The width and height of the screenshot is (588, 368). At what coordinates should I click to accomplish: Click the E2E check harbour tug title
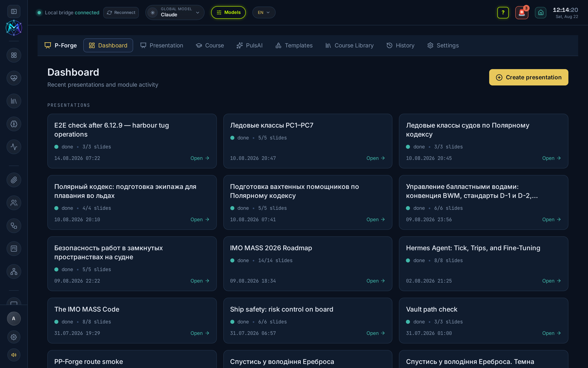click(x=111, y=130)
